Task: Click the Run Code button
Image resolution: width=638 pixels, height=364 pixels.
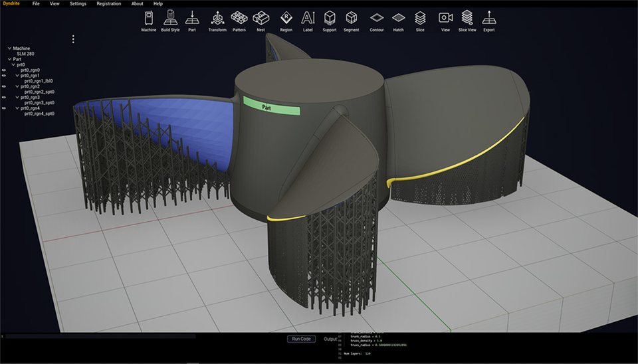Action: point(301,339)
